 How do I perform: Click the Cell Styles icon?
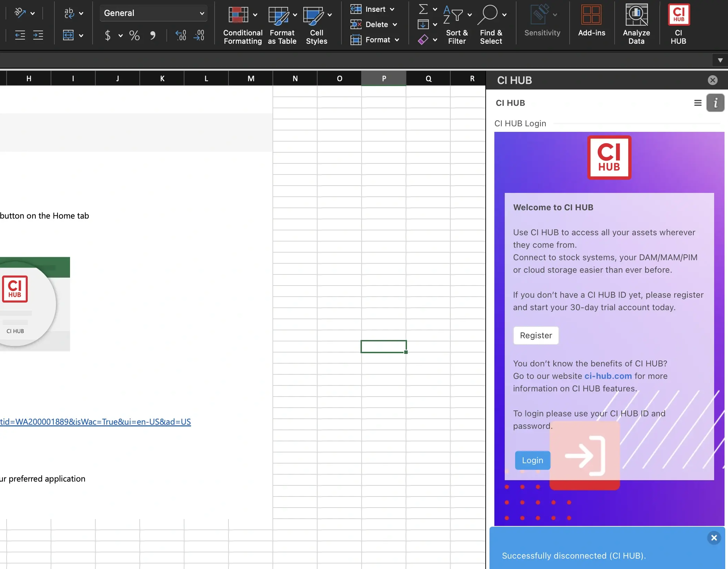pyautogui.click(x=313, y=15)
